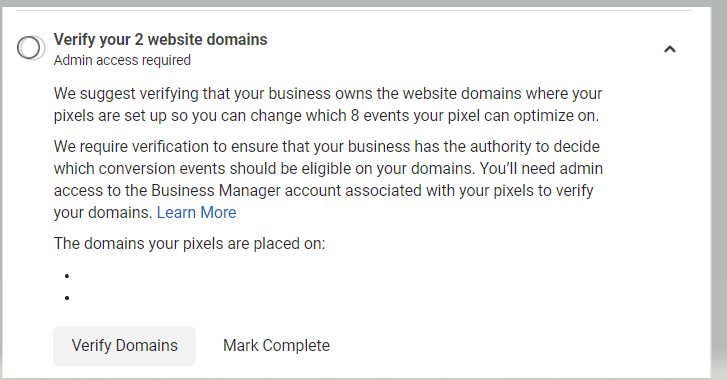Toggle the circle beside Verify your 2 website domains

coord(30,48)
